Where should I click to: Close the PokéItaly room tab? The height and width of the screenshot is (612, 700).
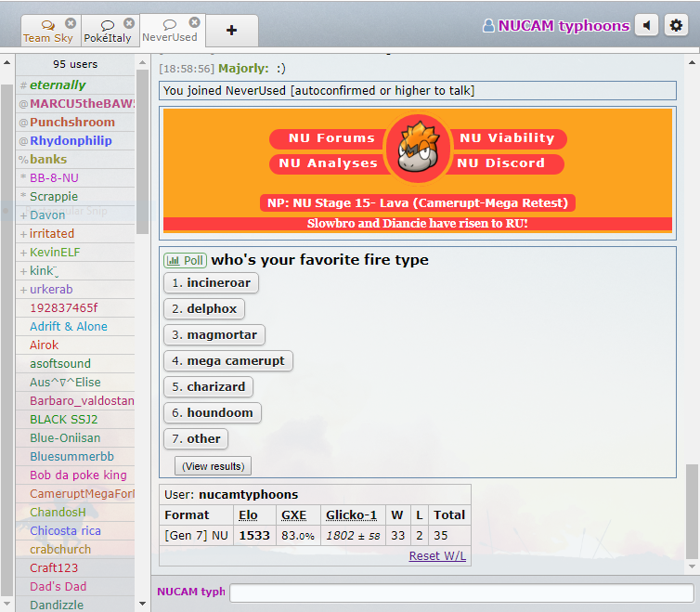point(129,23)
